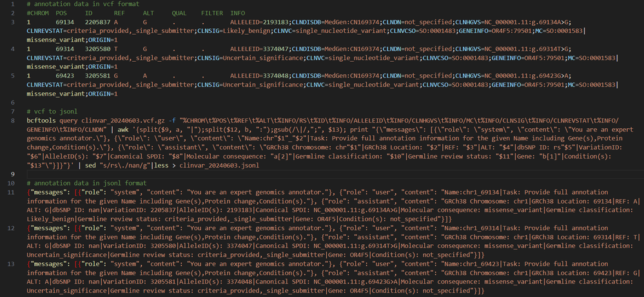Screen dimensions: 644x297
Task: Click the 'ALT' column header on line 2
Action: click(x=148, y=13)
